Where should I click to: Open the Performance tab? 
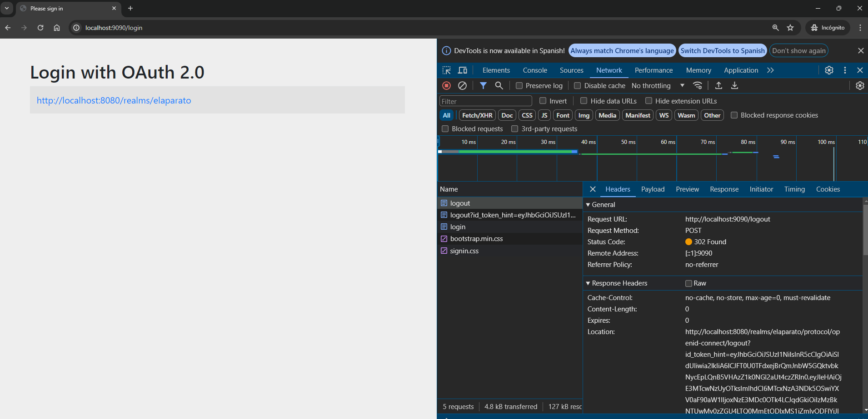click(653, 70)
